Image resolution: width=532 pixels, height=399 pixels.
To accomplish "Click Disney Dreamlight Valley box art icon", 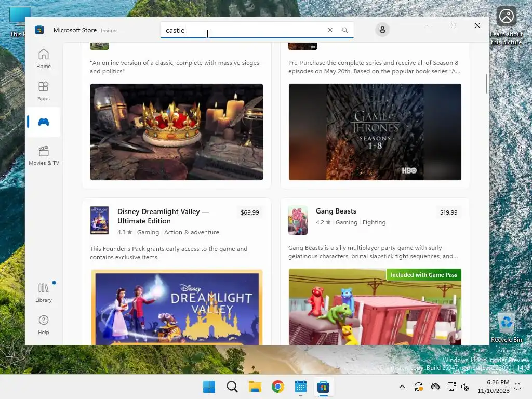I will pyautogui.click(x=99, y=220).
